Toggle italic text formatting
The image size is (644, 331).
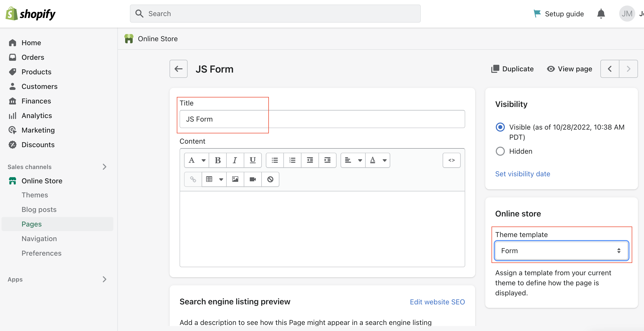pos(235,160)
